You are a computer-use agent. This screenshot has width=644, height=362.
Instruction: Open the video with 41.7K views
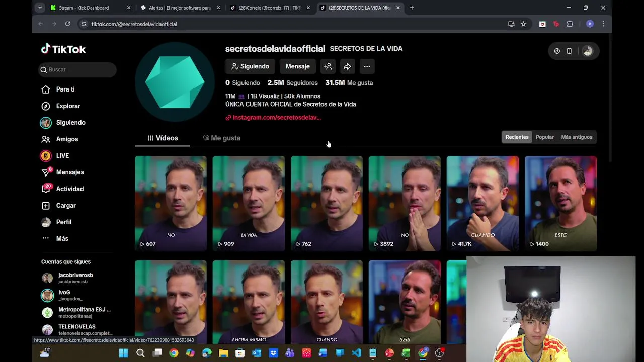point(482,204)
